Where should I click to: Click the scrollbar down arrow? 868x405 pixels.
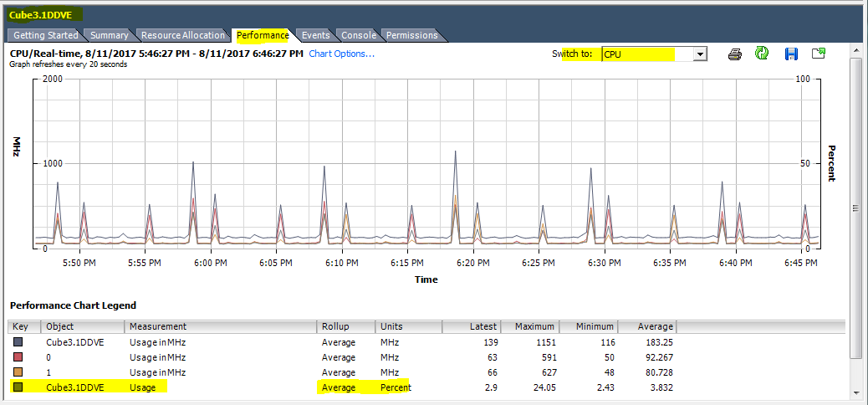pyautogui.click(x=855, y=392)
